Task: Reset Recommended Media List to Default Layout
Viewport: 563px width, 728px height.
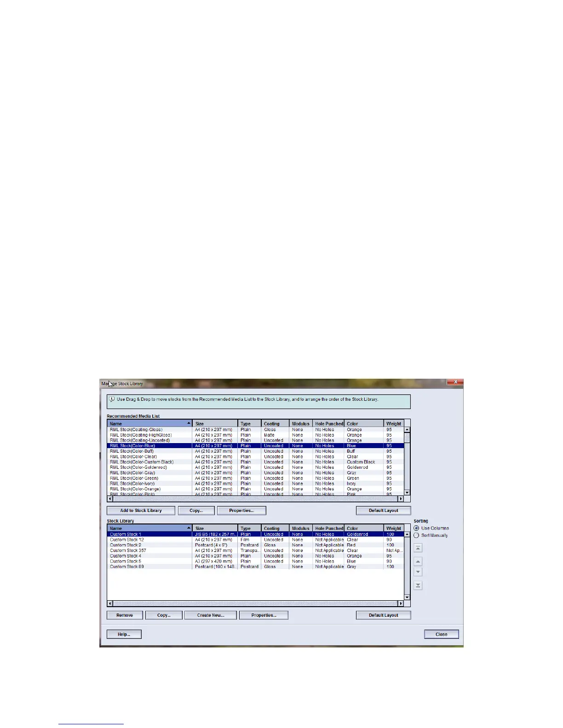Action: tap(383, 511)
